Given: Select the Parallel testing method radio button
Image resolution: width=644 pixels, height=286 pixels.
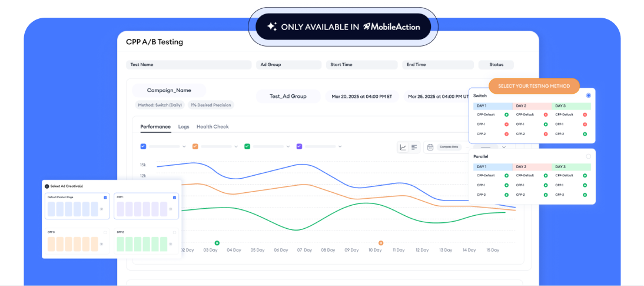Looking at the screenshot, I should click(x=588, y=156).
